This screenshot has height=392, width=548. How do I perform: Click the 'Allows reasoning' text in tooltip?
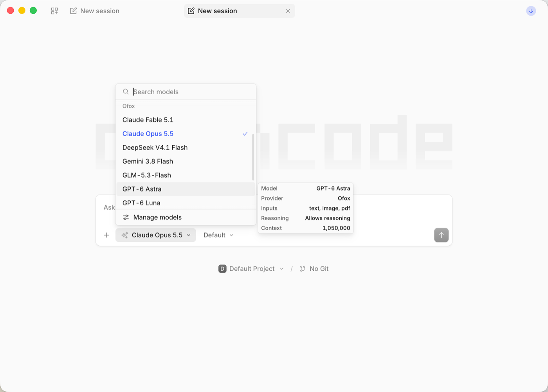tap(328, 218)
